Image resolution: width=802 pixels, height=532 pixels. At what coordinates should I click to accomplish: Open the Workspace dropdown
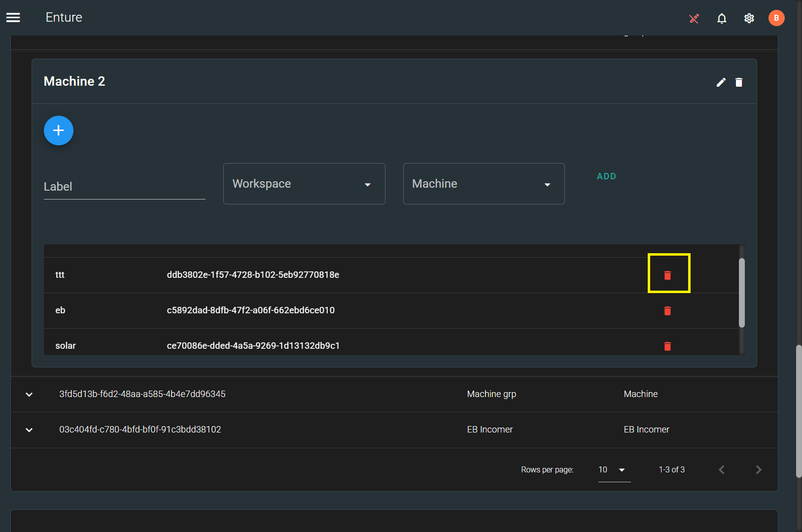tap(304, 184)
